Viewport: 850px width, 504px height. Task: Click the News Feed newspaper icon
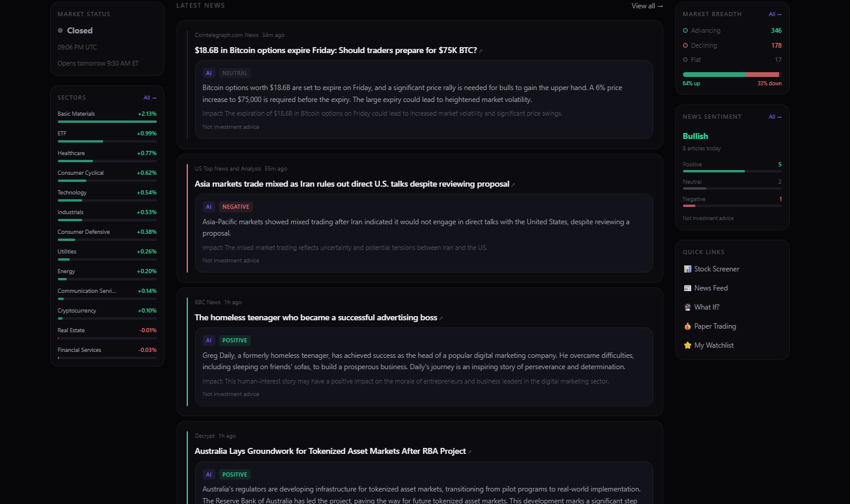(x=687, y=288)
